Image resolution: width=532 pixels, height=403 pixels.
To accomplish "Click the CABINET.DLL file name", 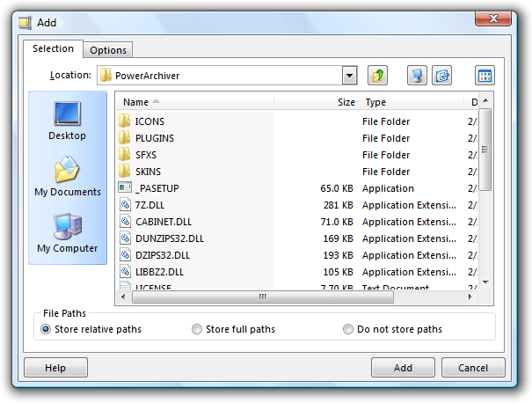I will coord(164,222).
